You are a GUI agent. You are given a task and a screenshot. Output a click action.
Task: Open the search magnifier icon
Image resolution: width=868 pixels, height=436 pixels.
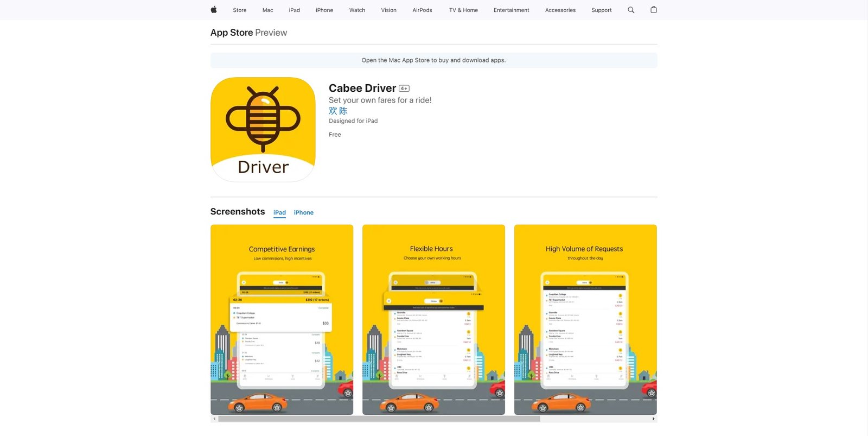631,10
